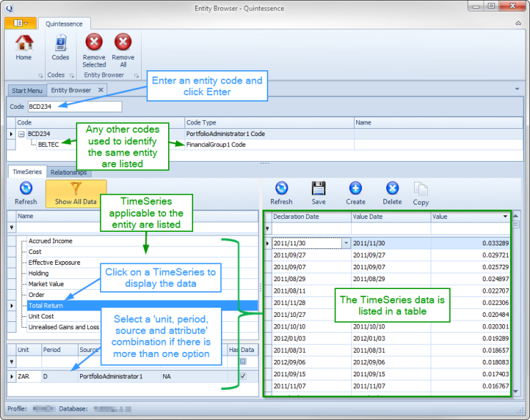
Task: Select value date 2012/09/06 cell
Action: click(391, 362)
